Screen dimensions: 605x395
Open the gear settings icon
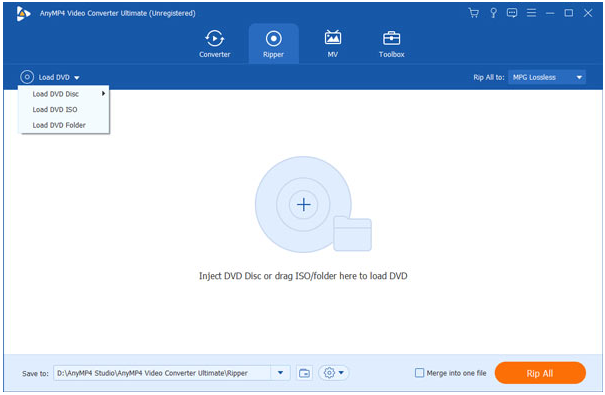[x=329, y=373]
